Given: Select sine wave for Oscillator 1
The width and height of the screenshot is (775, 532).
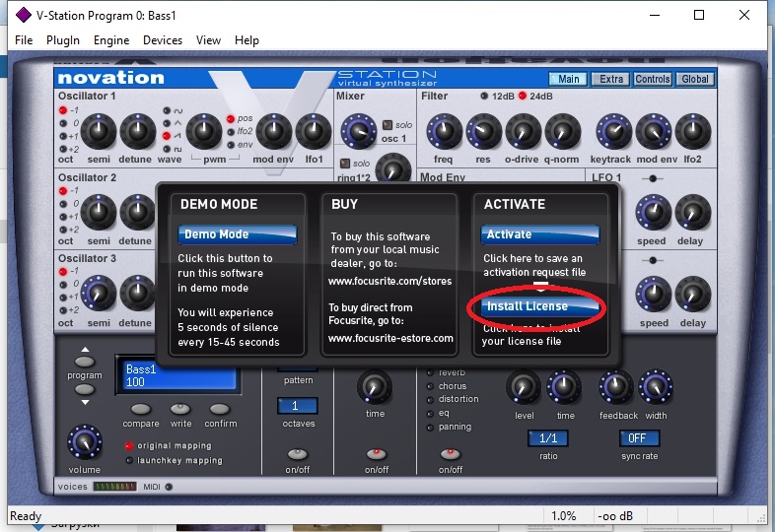Looking at the screenshot, I should coord(167,110).
